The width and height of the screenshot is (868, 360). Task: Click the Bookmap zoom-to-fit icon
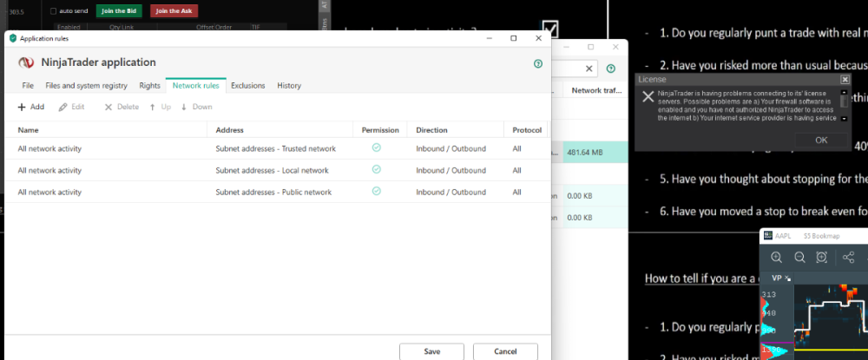822,257
